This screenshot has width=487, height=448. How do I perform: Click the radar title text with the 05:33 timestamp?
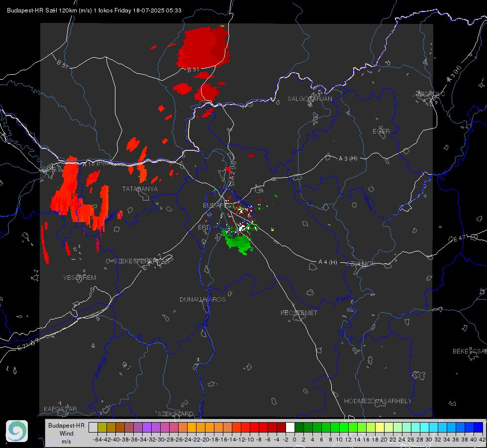[94, 10]
